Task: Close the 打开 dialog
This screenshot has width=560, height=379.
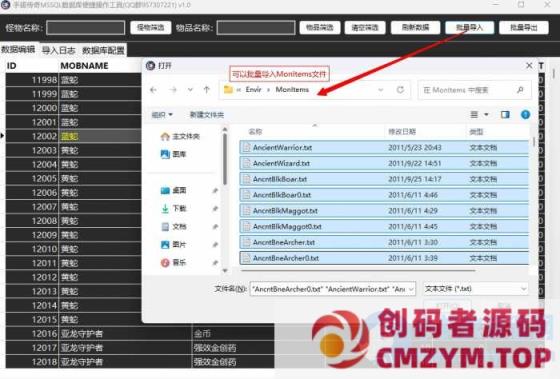Action: (529, 65)
